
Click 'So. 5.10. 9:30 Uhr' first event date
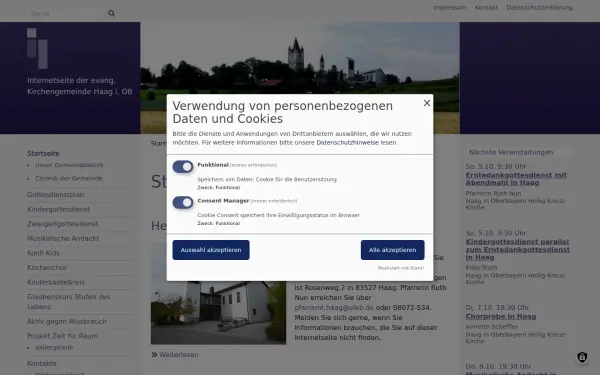[x=496, y=166]
